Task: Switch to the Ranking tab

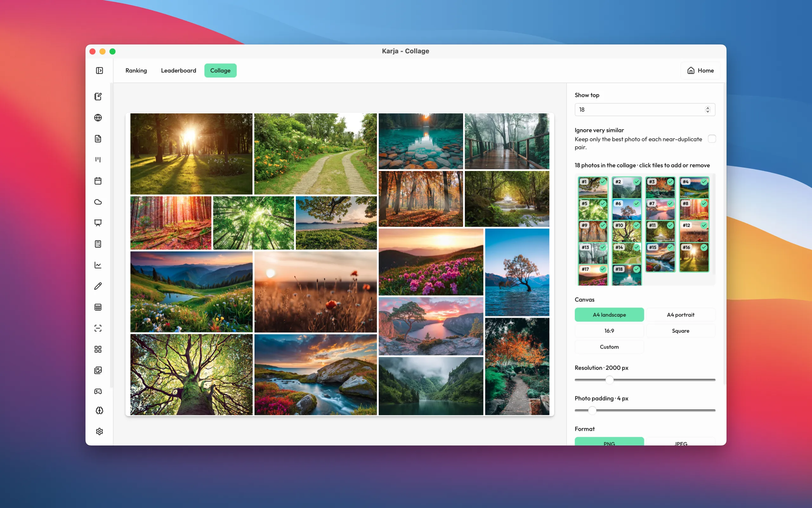Action: point(136,70)
